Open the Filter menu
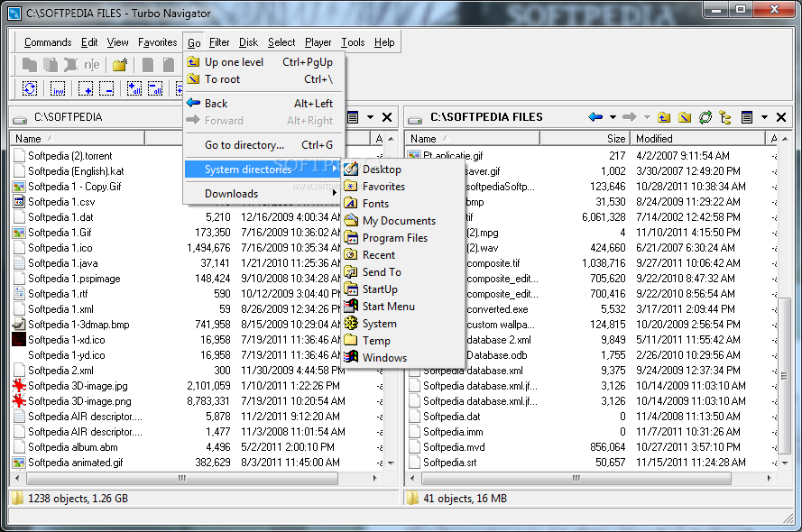This screenshot has width=802, height=532. (x=219, y=42)
